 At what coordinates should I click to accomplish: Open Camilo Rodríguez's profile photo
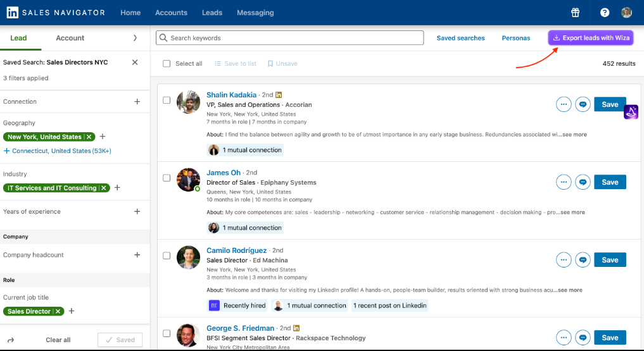[188, 257]
